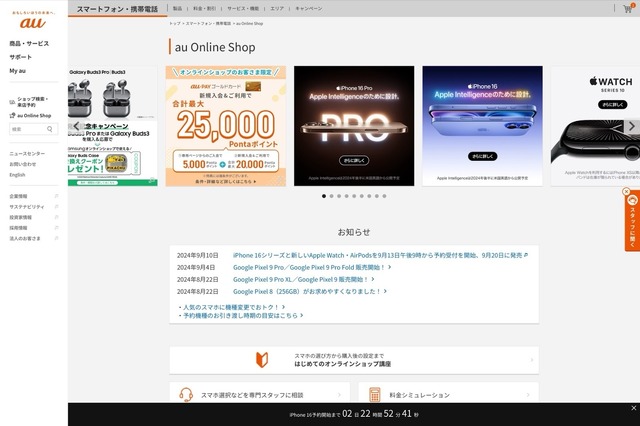Open the Apple Watch Series 10 banner
640x426 pixels.
pyautogui.click(x=596, y=126)
